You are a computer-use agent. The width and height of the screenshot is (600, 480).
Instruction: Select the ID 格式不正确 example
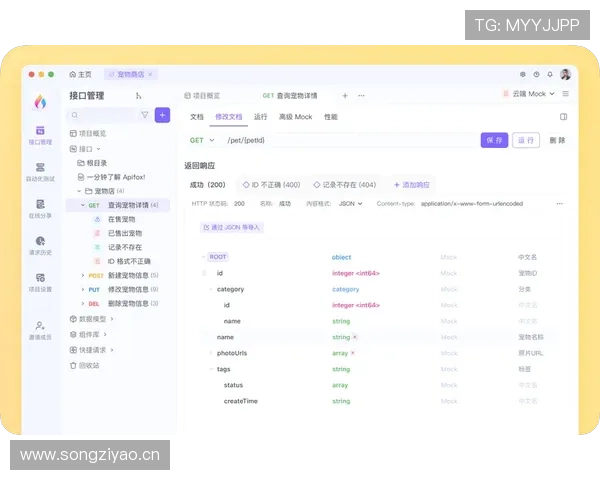pyautogui.click(x=129, y=261)
